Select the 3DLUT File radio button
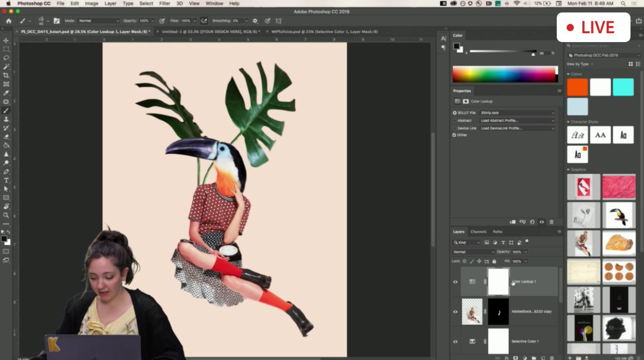The width and height of the screenshot is (644, 360). point(455,113)
